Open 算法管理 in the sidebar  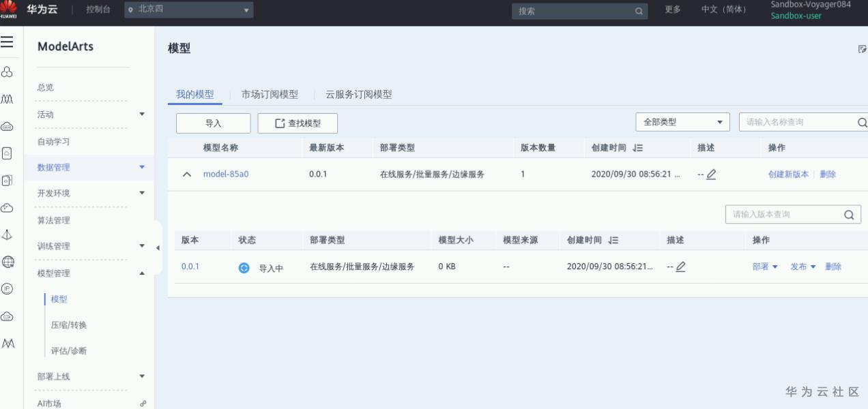pyautogui.click(x=54, y=220)
